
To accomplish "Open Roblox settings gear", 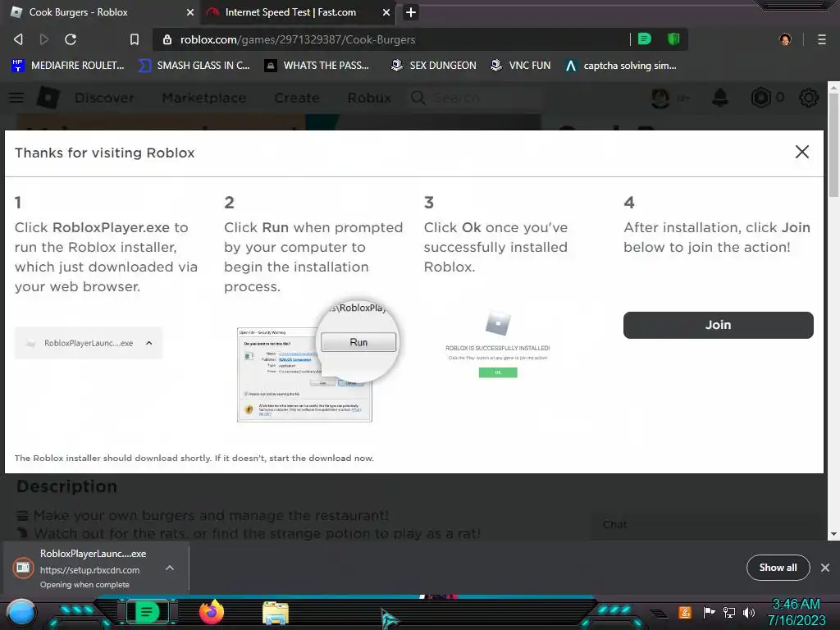I will (x=808, y=98).
